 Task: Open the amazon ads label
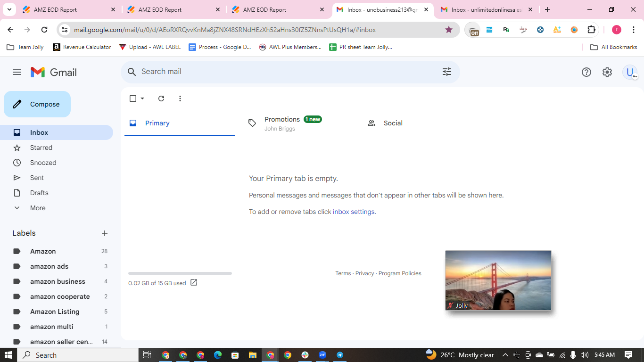point(57,266)
